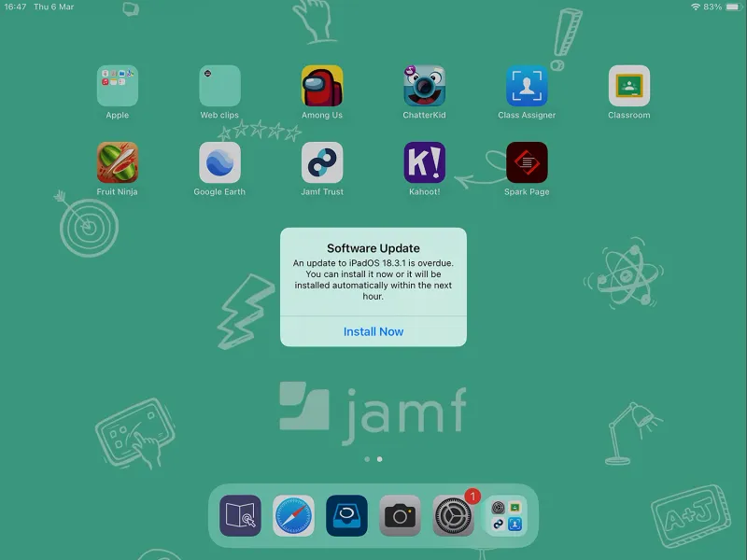Screen dimensions: 747x560
Task: Open the book-and-cursor app in the dock
Action: pos(240,516)
